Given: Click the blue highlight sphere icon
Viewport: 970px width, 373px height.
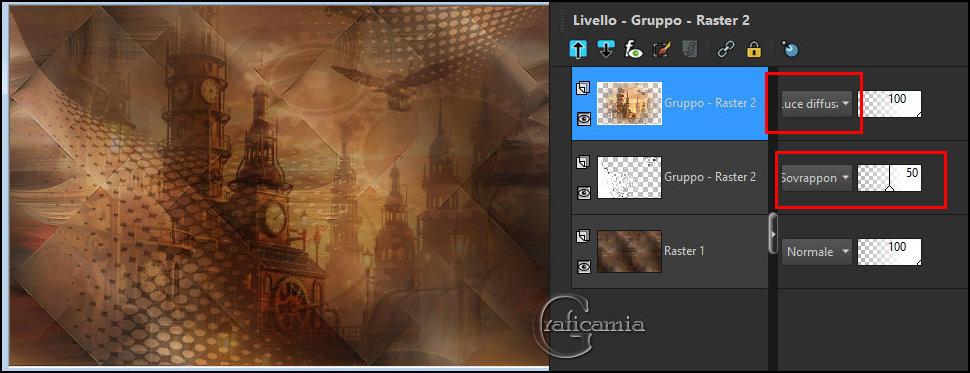Looking at the screenshot, I should pos(790,49).
